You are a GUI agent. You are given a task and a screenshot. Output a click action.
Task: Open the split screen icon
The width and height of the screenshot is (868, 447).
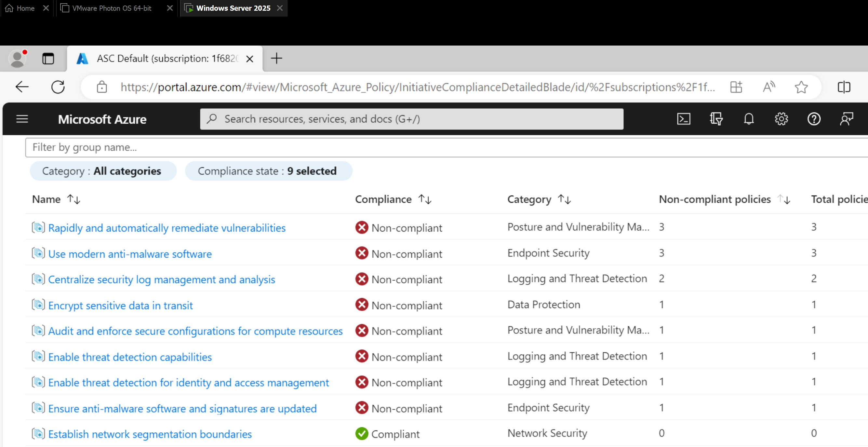pyautogui.click(x=844, y=87)
